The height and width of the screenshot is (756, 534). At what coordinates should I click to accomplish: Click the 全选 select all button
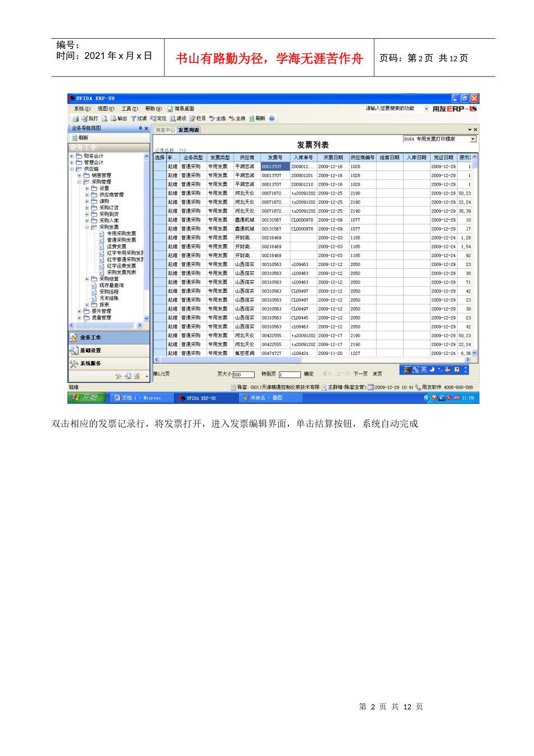tap(218, 119)
